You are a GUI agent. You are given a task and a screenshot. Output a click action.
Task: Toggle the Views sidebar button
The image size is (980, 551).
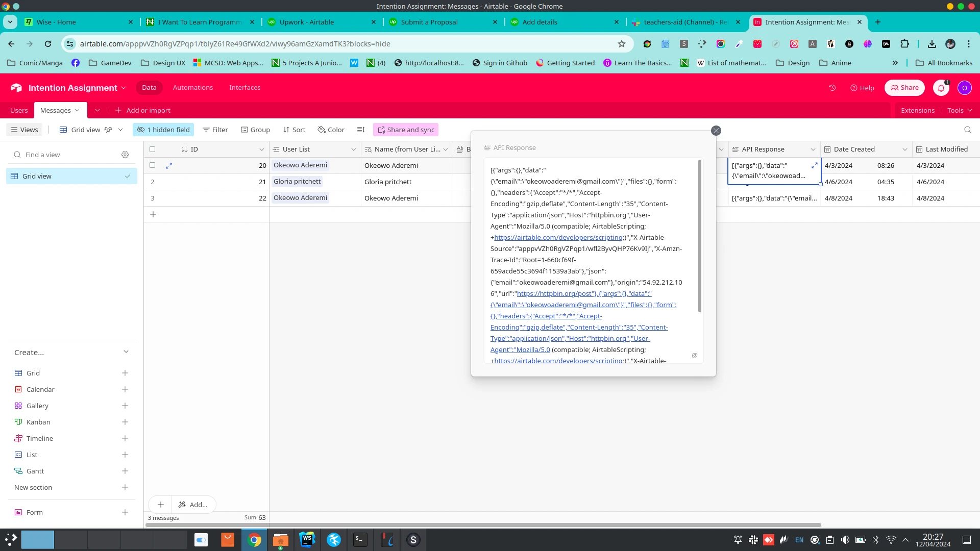click(x=24, y=130)
